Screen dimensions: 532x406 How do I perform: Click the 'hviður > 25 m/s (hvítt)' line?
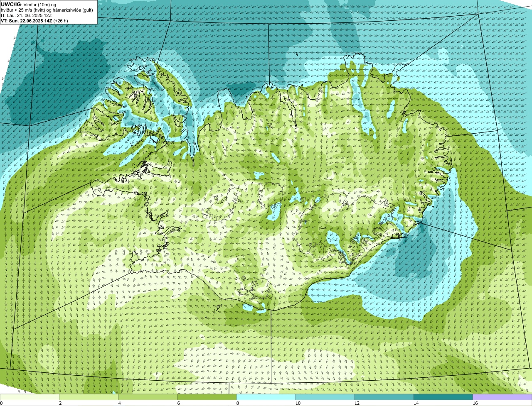click(x=47, y=10)
